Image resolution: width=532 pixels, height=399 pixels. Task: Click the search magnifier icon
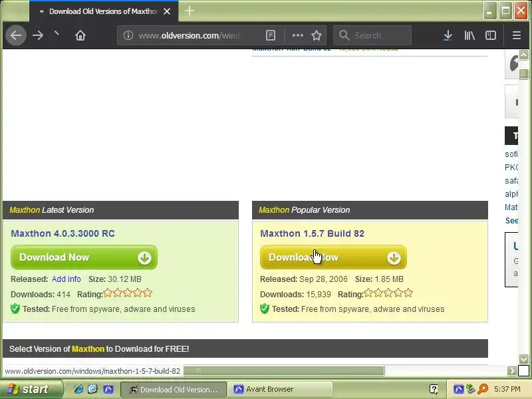(x=344, y=35)
